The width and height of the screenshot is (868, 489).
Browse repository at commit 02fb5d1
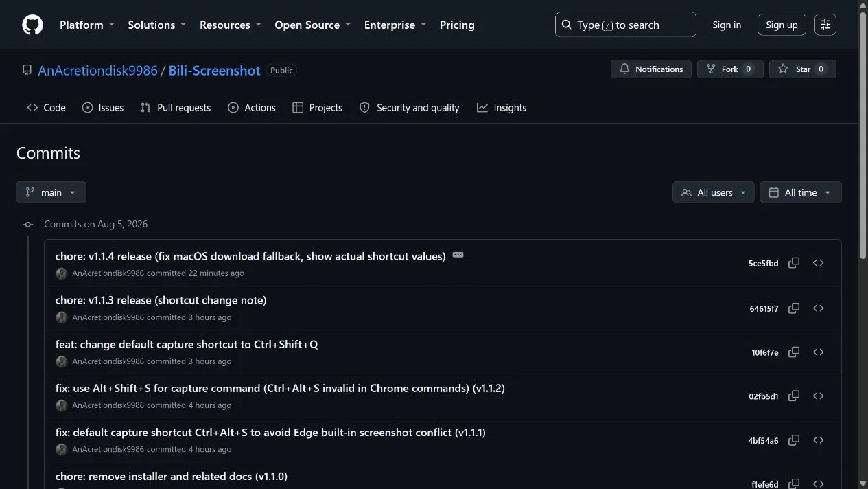pyautogui.click(x=818, y=396)
